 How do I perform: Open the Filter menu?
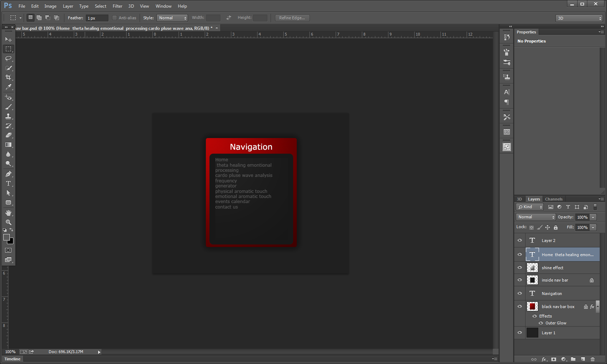[117, 6]
